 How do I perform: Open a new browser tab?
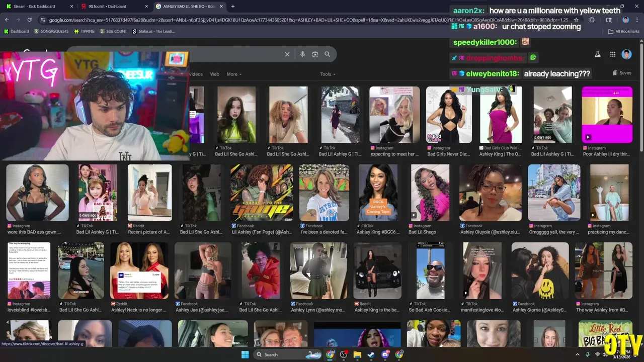tap(232, 7)
